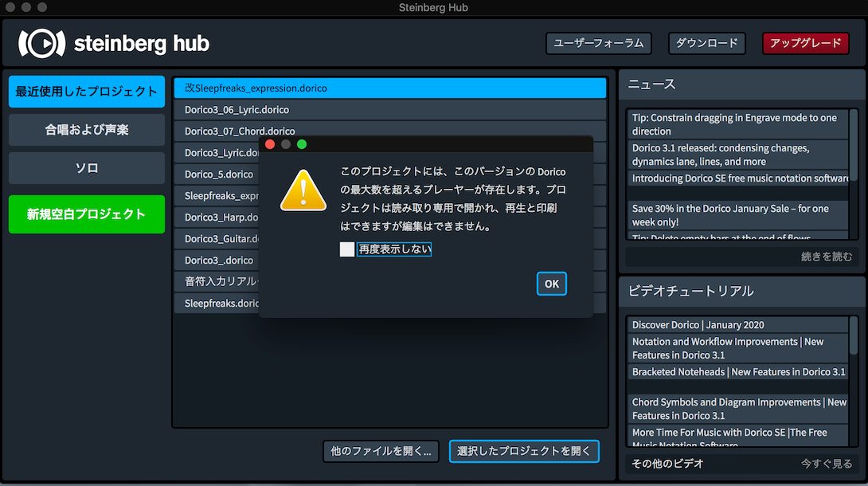Create a 新規空白プロジェクト

click(86, 214)
